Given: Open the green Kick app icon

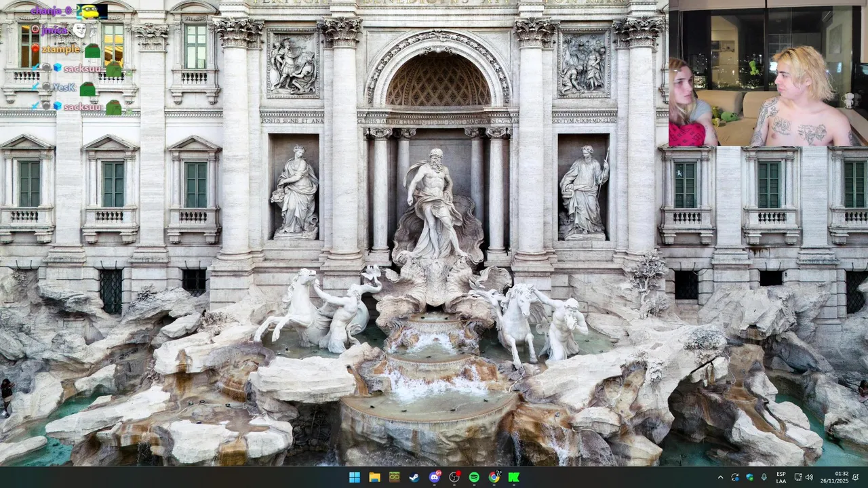Looking at the screenshot, I should coord(514,477).
